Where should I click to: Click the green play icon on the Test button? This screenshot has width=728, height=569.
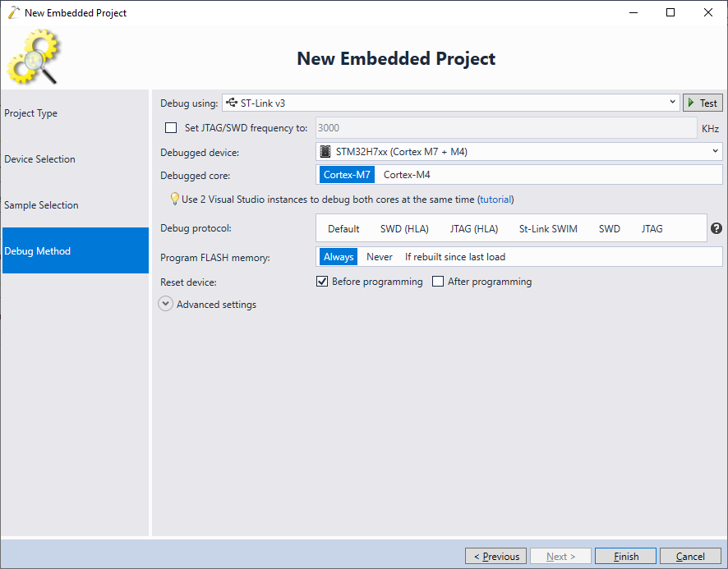[691, 103]
